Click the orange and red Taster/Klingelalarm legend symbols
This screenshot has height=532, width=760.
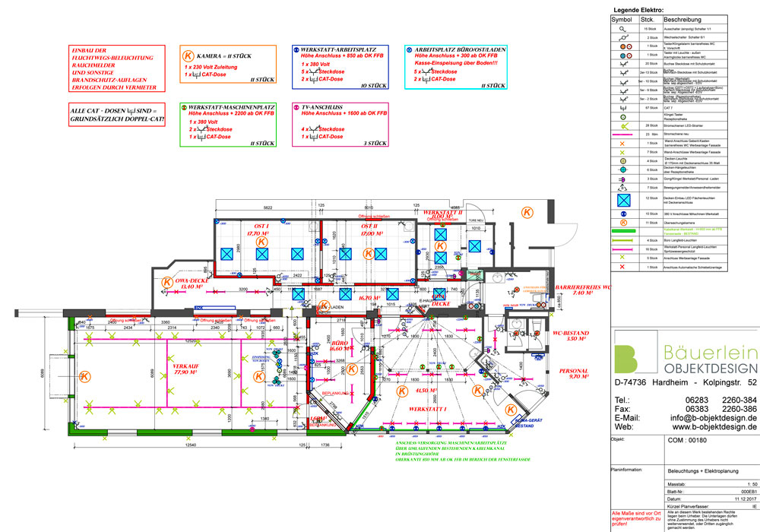(626, 46)
